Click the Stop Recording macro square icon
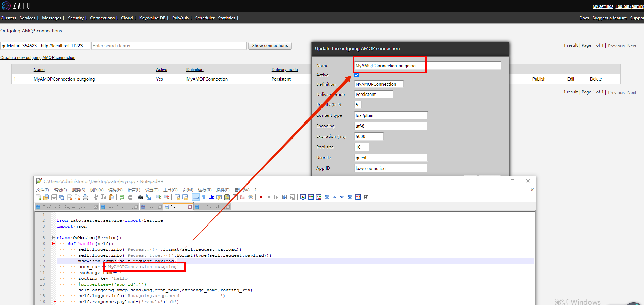This screenshot has height=305, width=644. tap(269, 197)
